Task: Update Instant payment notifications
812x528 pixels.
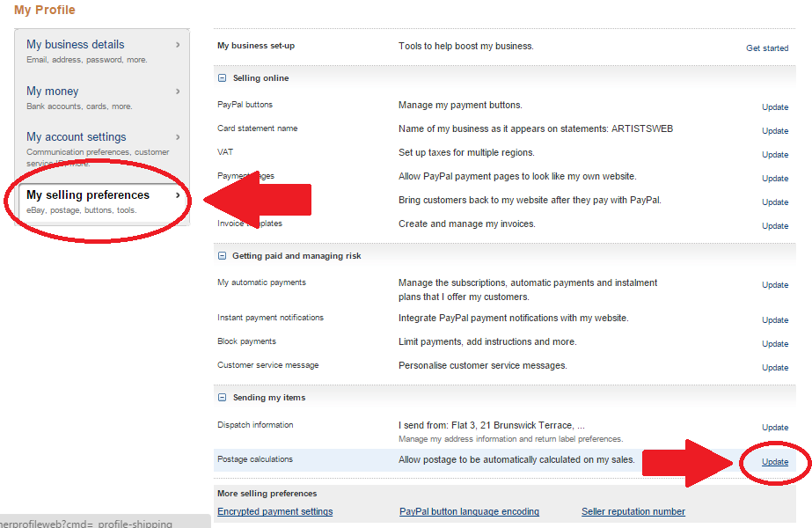Action: (x=774, y=320)
